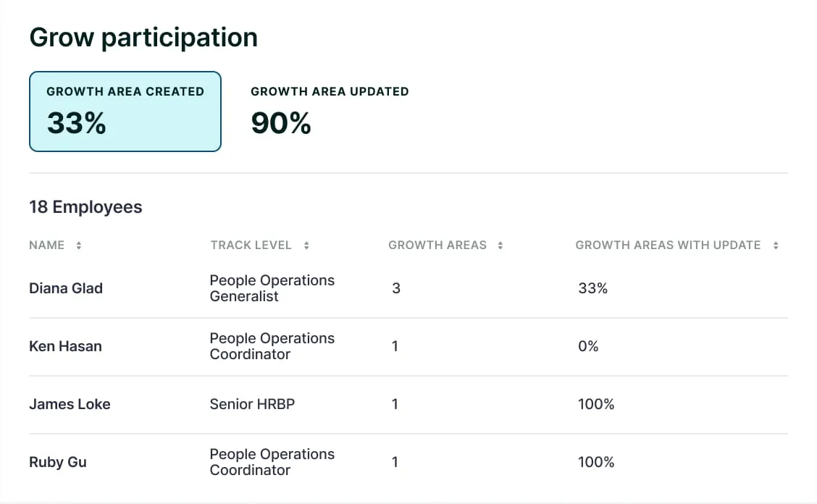Click Diana Glad's People Operations Generalist track
Screen dimensions: 817x504
tap(272, 288)
